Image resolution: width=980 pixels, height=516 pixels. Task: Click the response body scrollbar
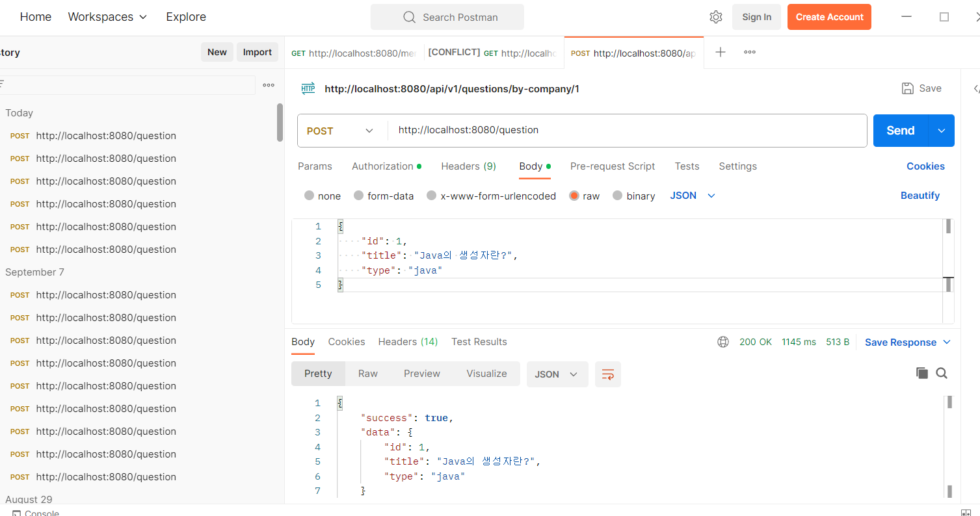(x=949, y=448)
